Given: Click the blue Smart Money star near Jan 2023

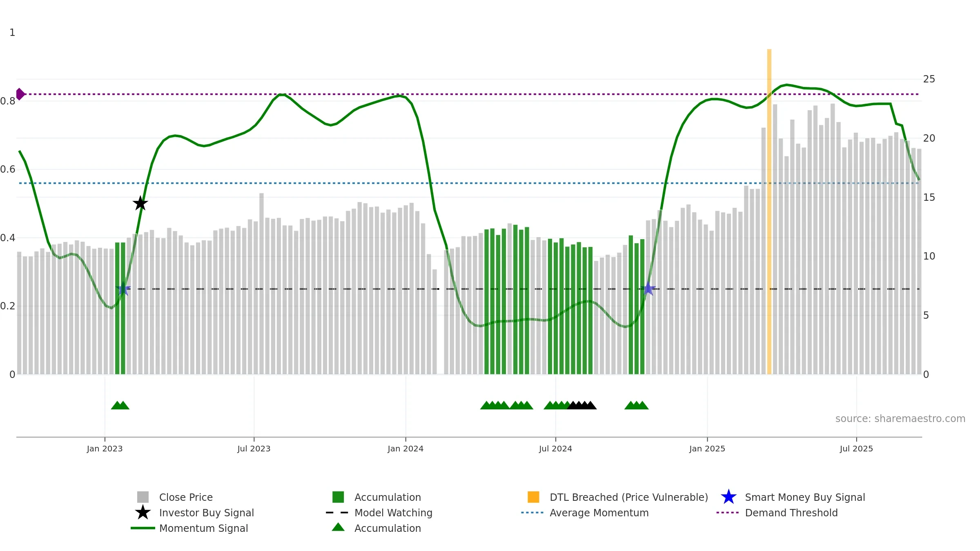Looking at the screenshot, I should click(123, 289).
